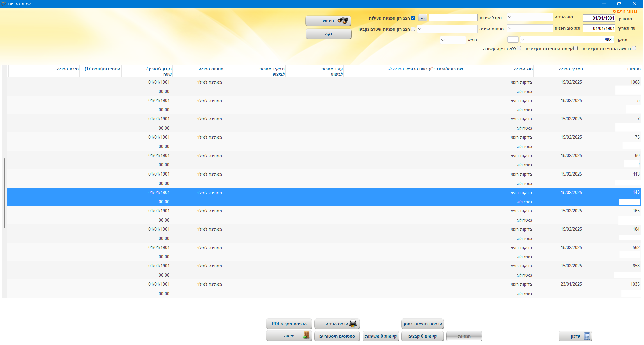
Task: Open the מתקן dropdown showing ראשי
Action: 567,40
